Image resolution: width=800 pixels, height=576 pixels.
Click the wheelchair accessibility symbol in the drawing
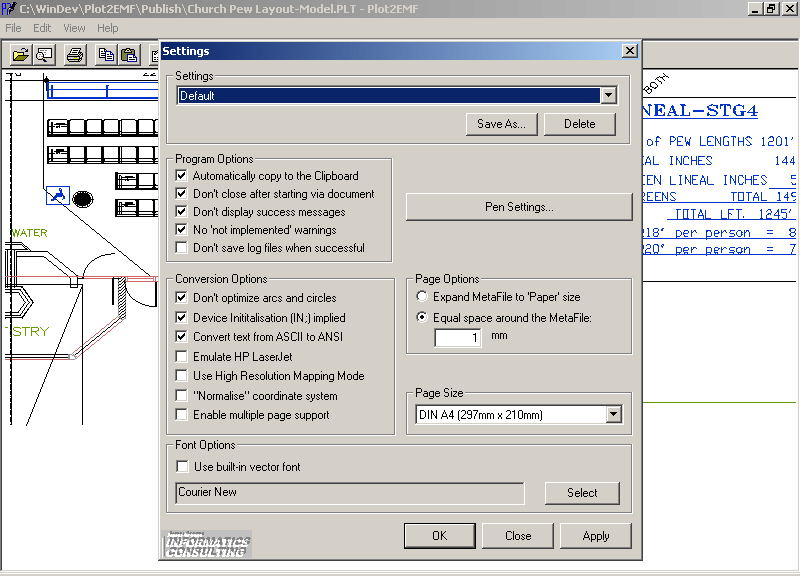point(58,195)
